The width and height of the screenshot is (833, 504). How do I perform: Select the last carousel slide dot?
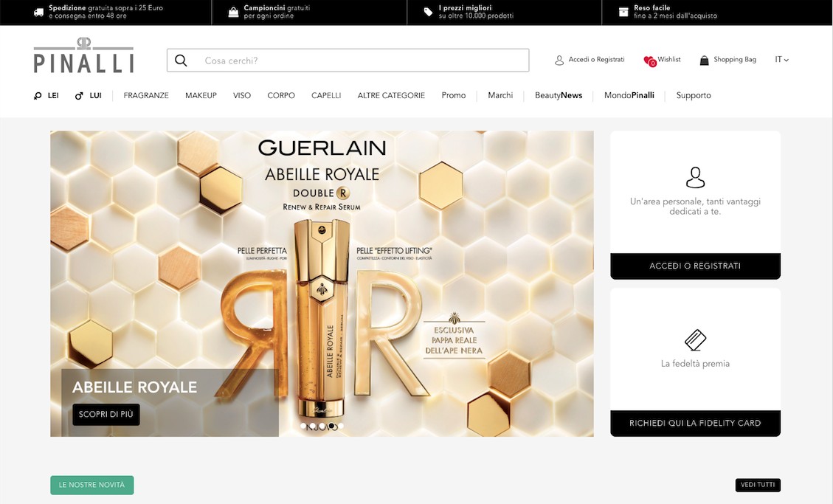coord(341,426)
